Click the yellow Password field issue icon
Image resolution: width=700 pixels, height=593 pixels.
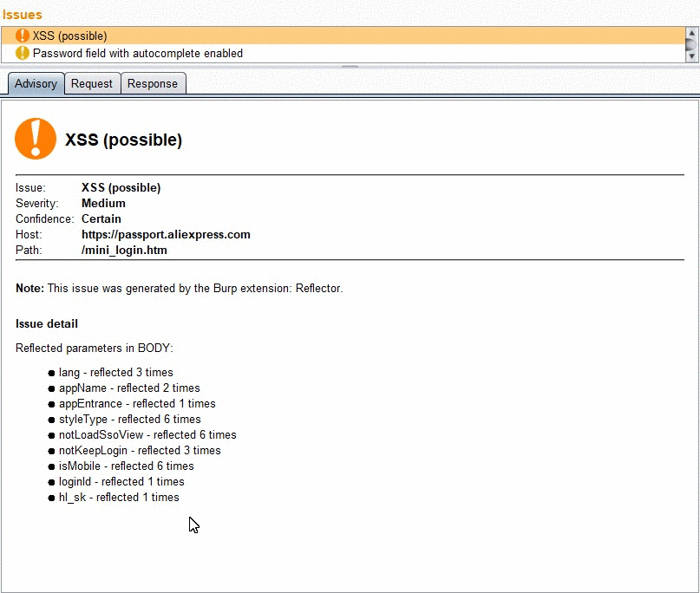pyautogui.click(x=22, y=53)
